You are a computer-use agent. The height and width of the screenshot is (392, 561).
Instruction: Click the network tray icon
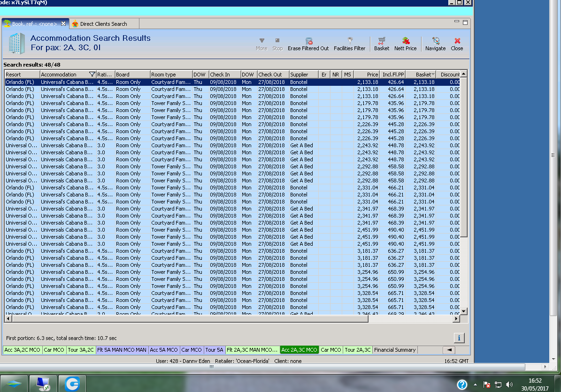[498, 384]
